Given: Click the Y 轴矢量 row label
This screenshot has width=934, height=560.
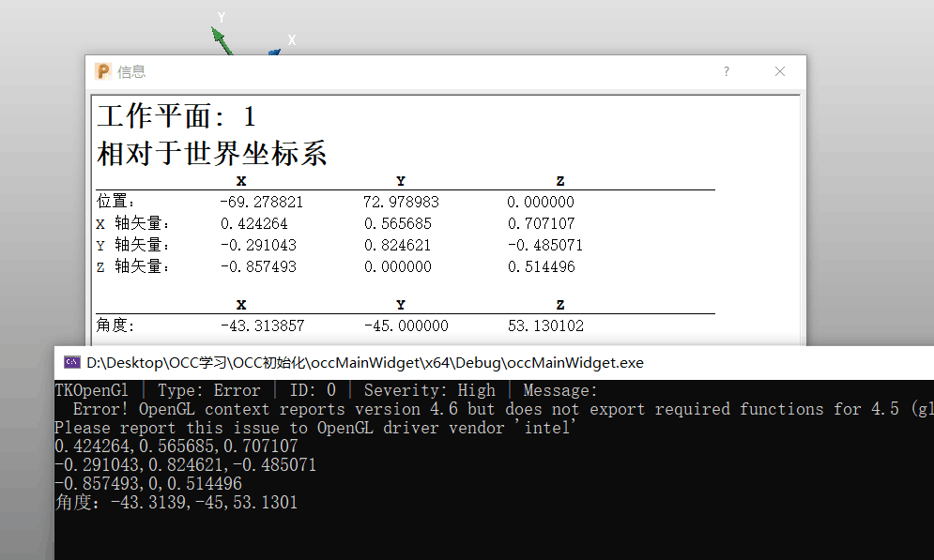Looking at the screenshot, I should point(130,245).
